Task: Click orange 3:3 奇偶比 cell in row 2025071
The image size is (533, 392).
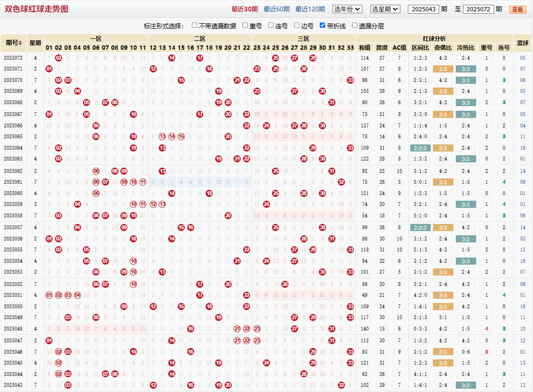Action: [443, 69]
